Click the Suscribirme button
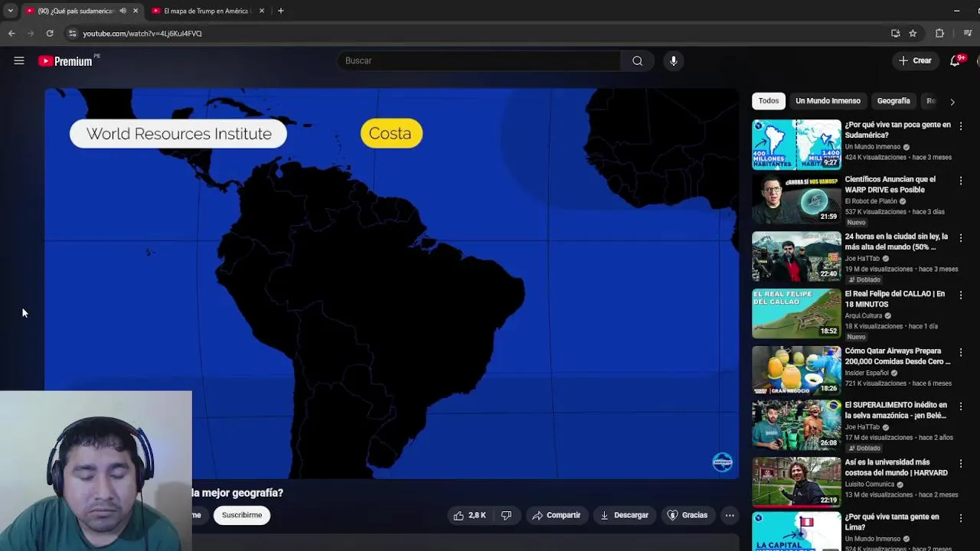The image size is (980, 551). (x=242, y=515)
